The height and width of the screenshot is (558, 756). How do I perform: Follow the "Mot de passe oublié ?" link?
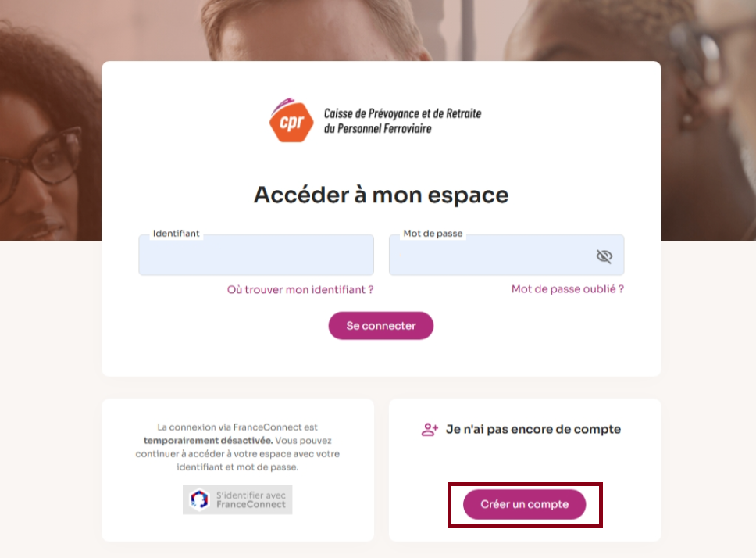click(x=568, y=289)
